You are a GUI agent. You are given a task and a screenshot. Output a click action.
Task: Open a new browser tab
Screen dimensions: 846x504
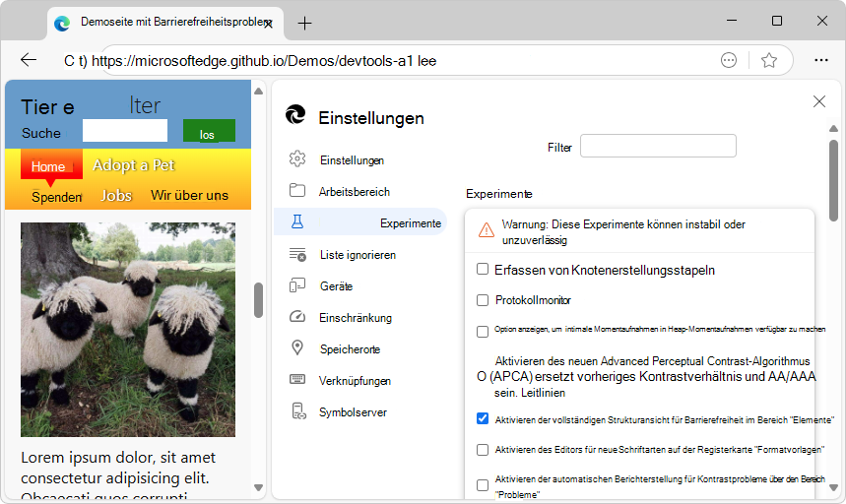click(304, 23)
